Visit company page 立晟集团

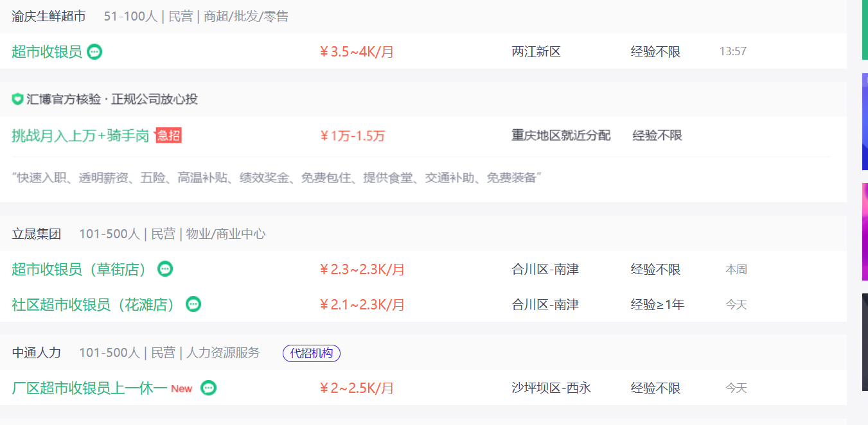pyautogui.click(x=37, y=234)
